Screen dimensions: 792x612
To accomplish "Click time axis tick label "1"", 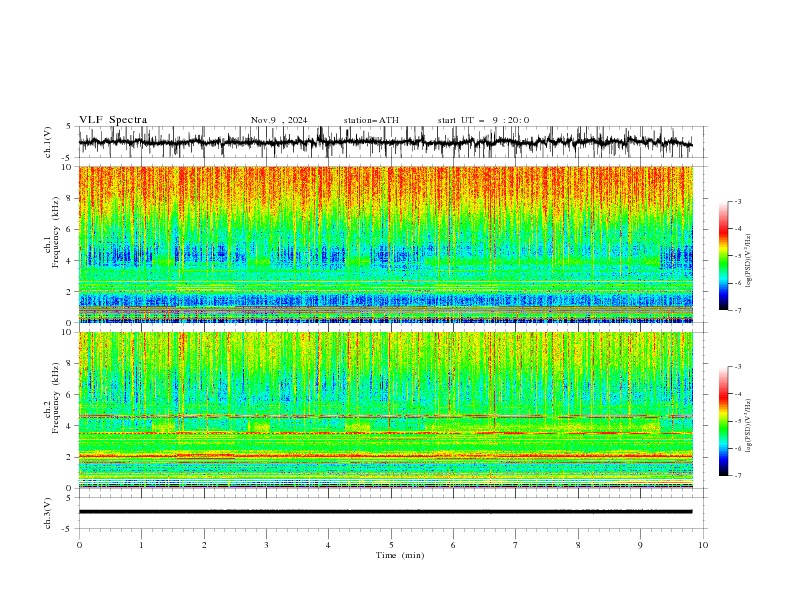I will click(x=141, y=545).
